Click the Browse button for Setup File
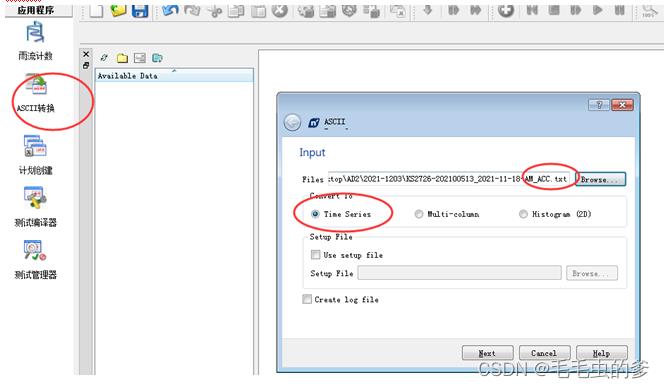 coord(592,273)
